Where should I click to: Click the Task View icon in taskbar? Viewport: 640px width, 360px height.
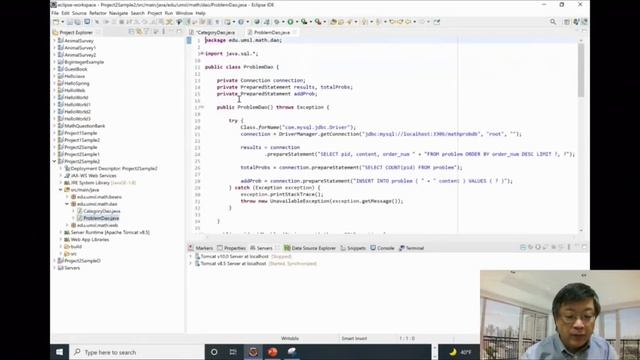click(233, 352)
